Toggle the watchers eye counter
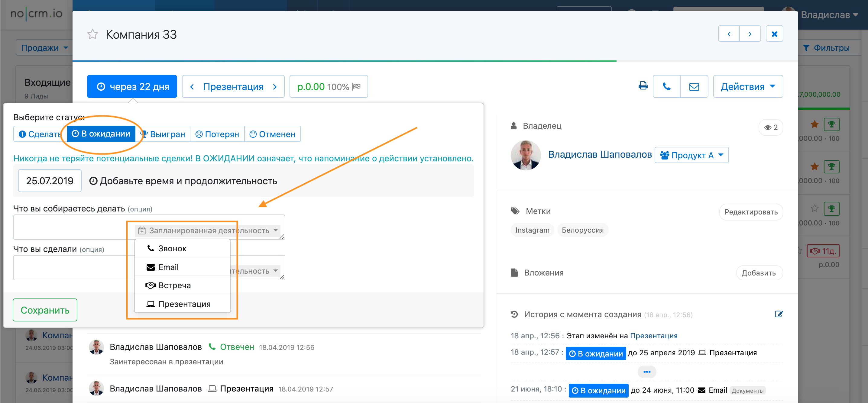Image resolution: width=868 pixels, height=403 pixels. [771, 127]
